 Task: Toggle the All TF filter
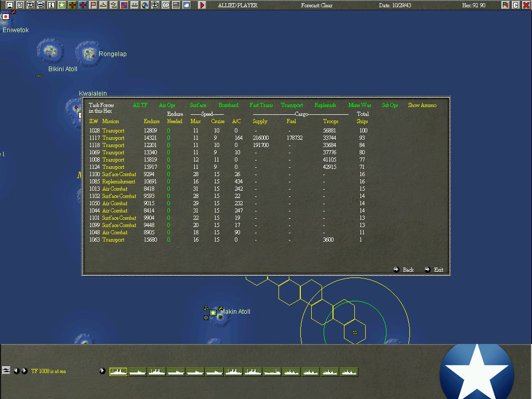pos(140,105)
